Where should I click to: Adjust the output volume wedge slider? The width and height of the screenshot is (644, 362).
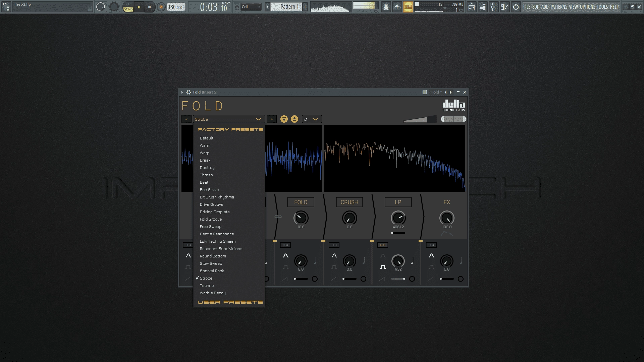tap(420, 119)
